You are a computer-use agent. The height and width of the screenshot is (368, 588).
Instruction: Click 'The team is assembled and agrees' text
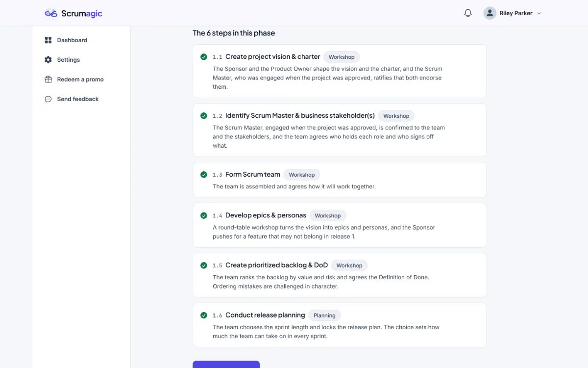(294, 186)
